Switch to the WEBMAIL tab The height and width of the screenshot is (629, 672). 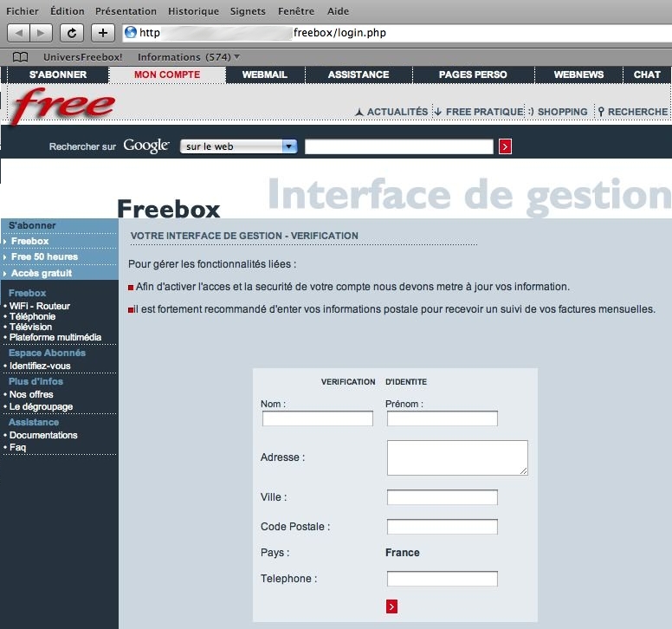264,75
